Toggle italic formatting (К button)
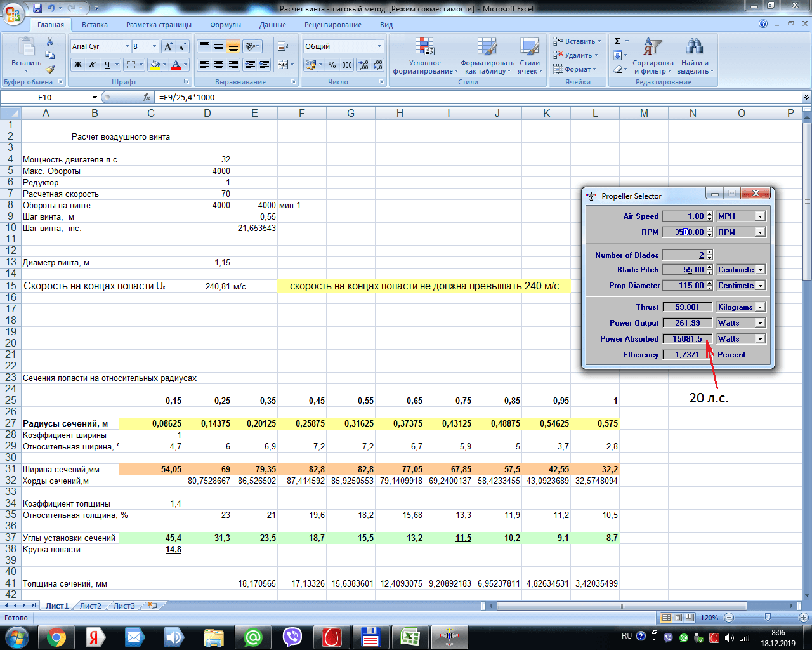The width and height of the screenshot is (812, 650). [92, 65]
